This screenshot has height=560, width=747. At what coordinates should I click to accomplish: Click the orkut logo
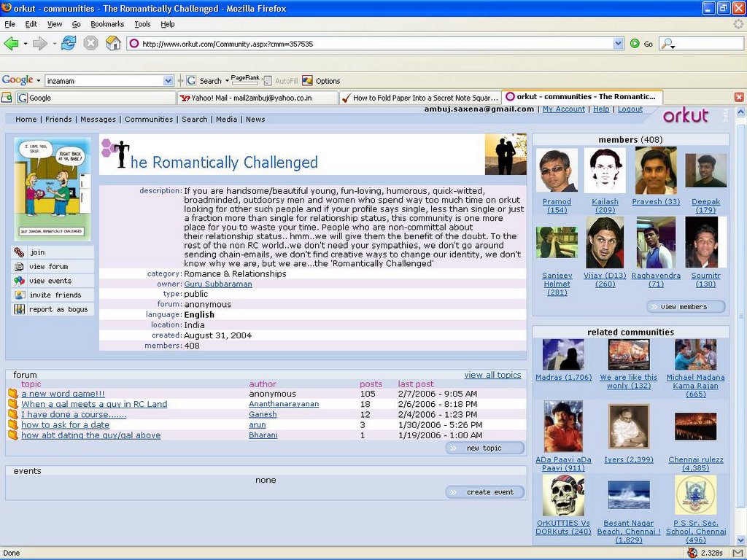686,116
